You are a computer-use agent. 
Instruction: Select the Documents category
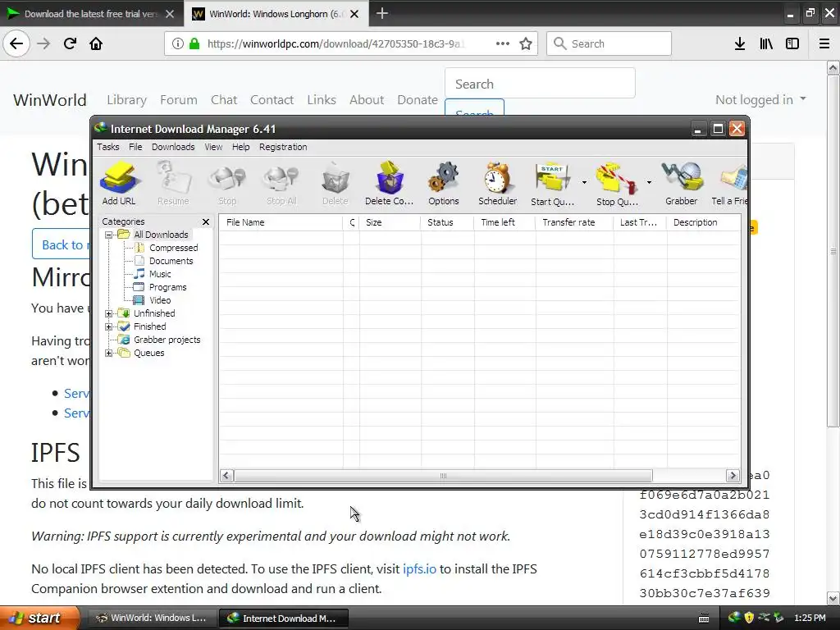(x=171, y=261)
